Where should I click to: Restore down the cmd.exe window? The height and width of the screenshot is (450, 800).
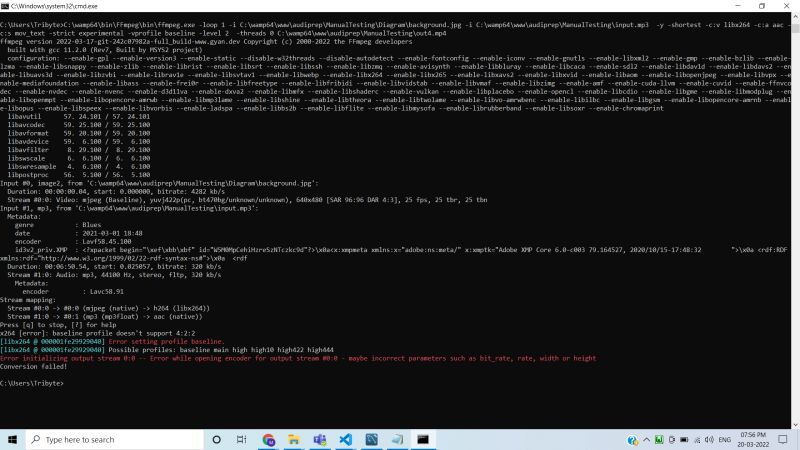(x=762, y=6)
